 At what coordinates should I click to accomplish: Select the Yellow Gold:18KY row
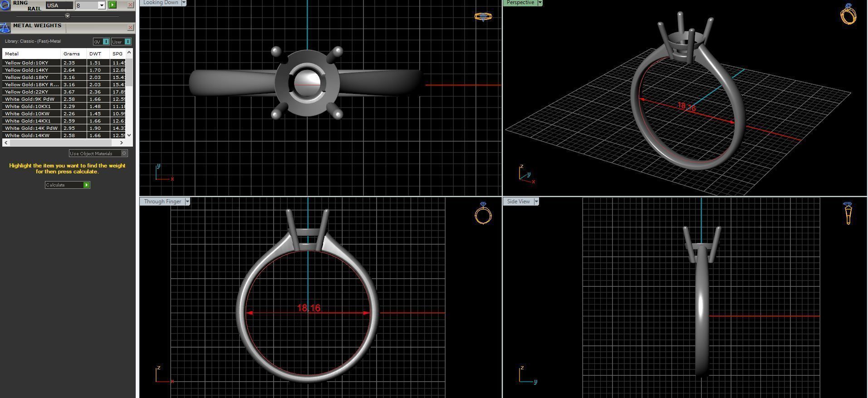click(x=64, y=77)
